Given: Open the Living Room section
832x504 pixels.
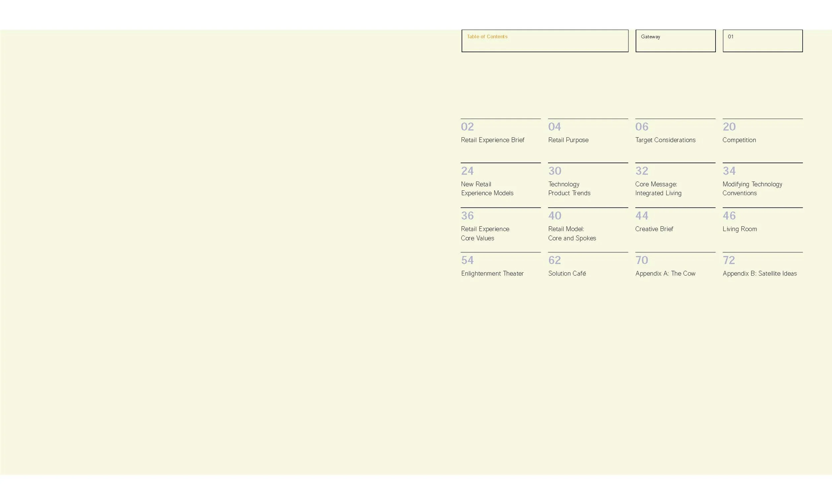Looking at the screenshot, I should 739,229.
